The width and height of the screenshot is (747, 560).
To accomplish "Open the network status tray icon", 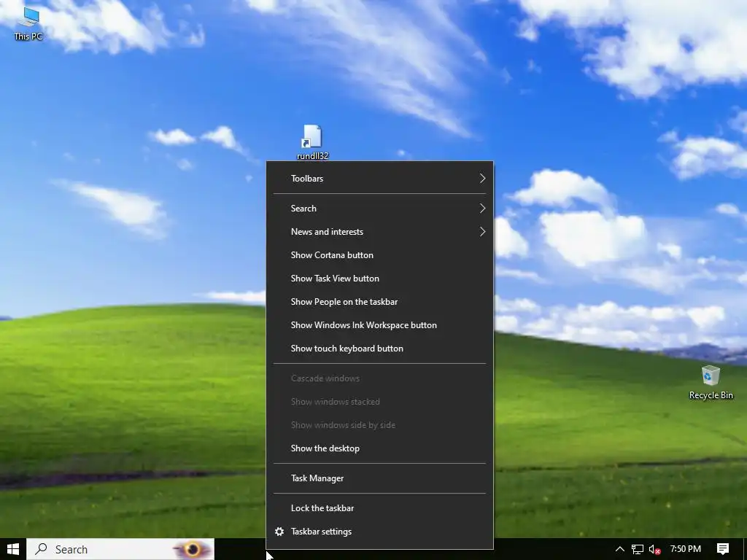I will (638, 550).
